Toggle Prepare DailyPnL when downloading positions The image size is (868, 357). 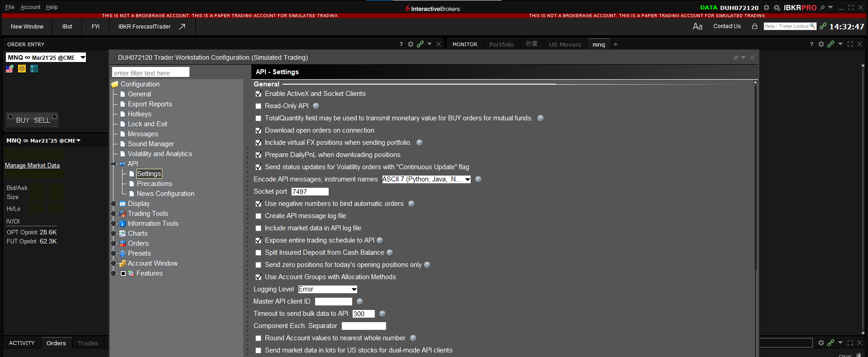tap(259, 155)
